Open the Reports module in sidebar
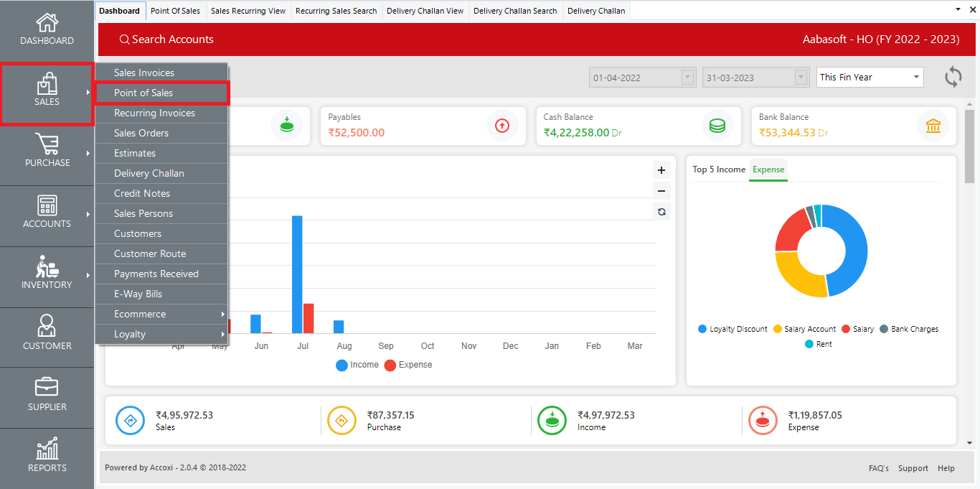The image size is (980, 489). [47, 458]
